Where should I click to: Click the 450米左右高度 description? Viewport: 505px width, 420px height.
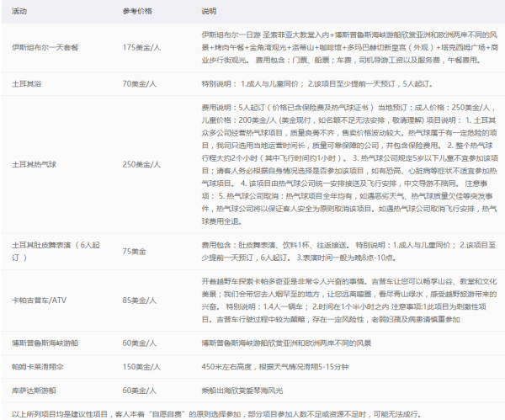click(275, 367)
